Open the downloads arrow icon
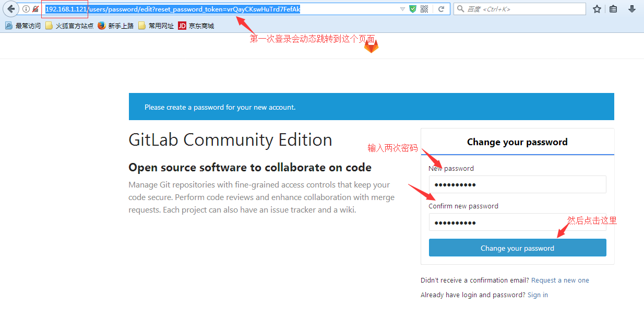 tap(631, 9)
